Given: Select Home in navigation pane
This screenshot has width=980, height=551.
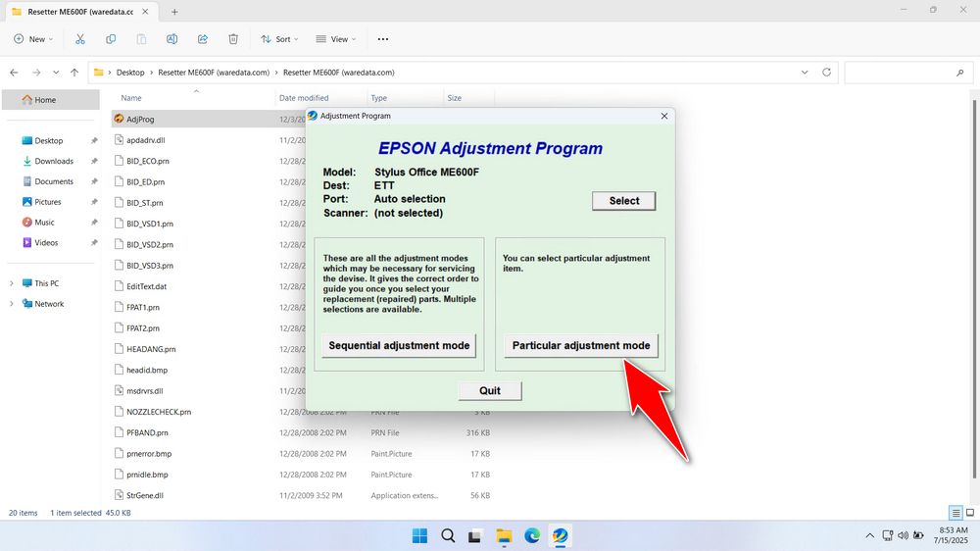Looking at the screenshot, I should pyautogui.click(x=51, y=99).
